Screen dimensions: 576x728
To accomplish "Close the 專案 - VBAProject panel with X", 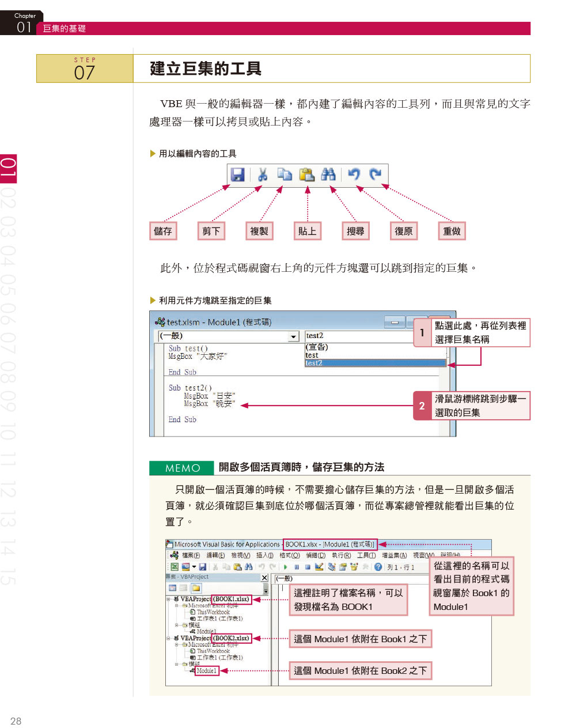I will [x=264, y=578].
